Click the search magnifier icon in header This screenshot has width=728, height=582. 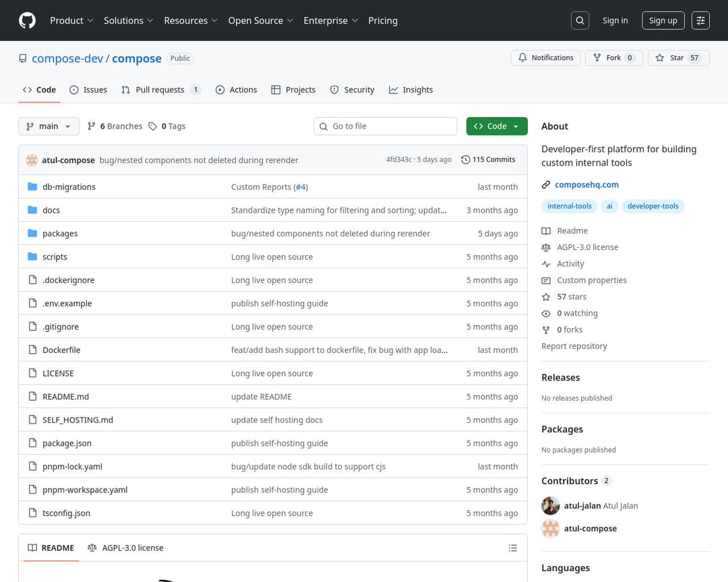(x=580, y=21)
